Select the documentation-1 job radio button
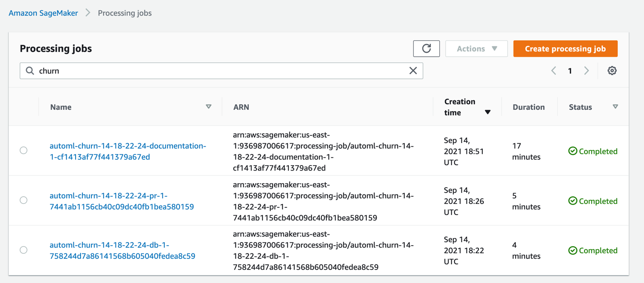Image resolution: width=644 pixels, height=283 pixels. (23, 150)
